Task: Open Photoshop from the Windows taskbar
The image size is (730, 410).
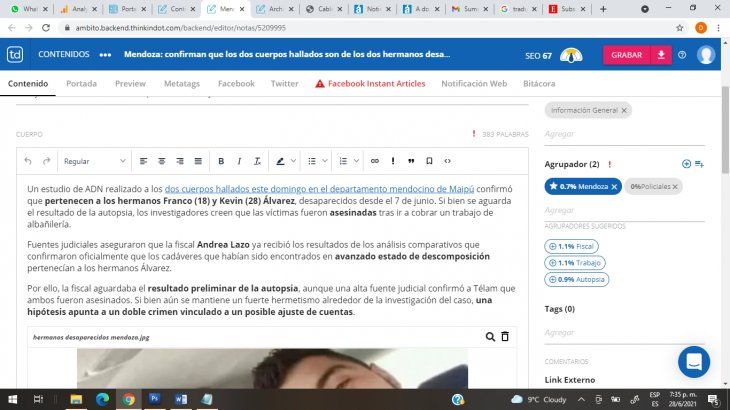Action: point(154,398)
